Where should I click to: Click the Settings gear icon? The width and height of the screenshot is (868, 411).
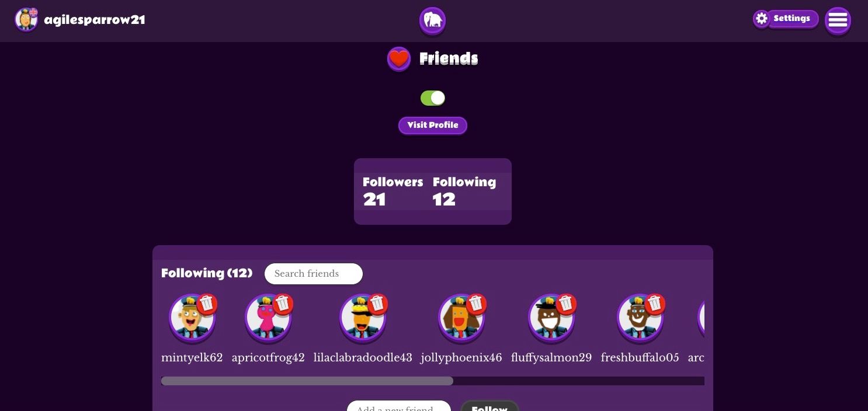point(761,19)
